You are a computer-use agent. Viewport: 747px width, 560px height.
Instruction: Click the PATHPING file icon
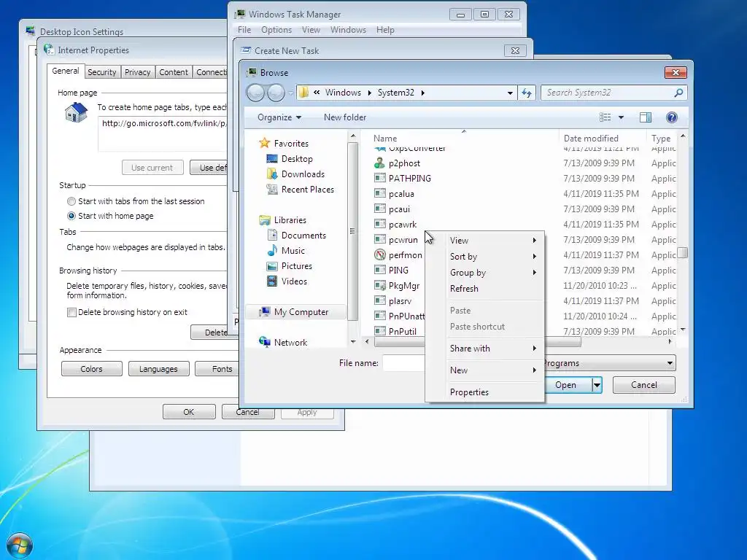click(379, 179)
